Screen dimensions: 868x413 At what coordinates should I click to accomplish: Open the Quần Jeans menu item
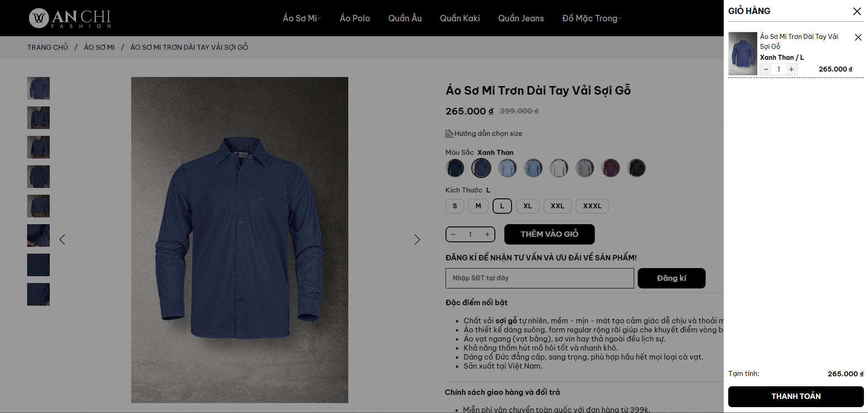521,18
